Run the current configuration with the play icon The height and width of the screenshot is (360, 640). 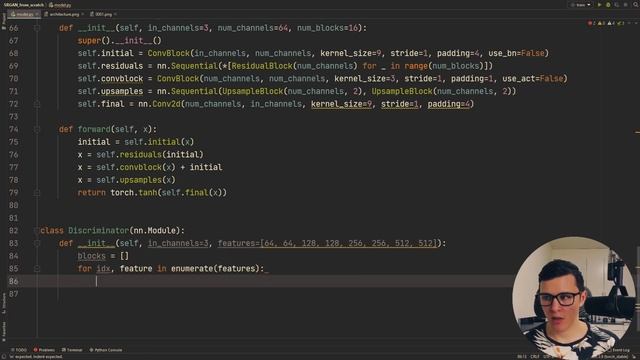click(599, 4)
